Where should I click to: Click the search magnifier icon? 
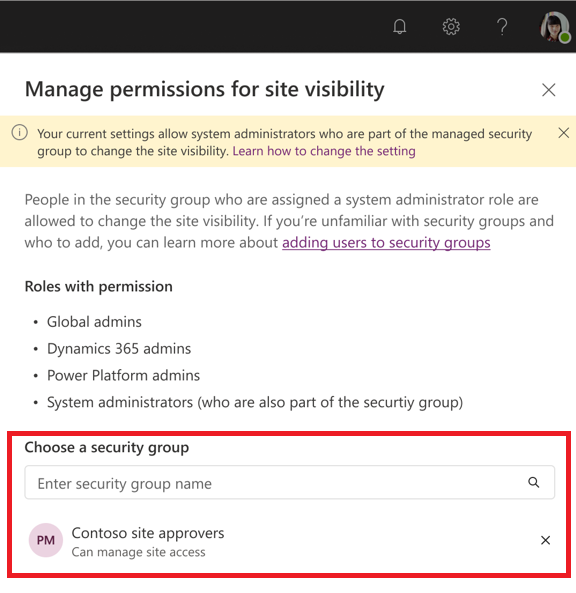[534, 482]
